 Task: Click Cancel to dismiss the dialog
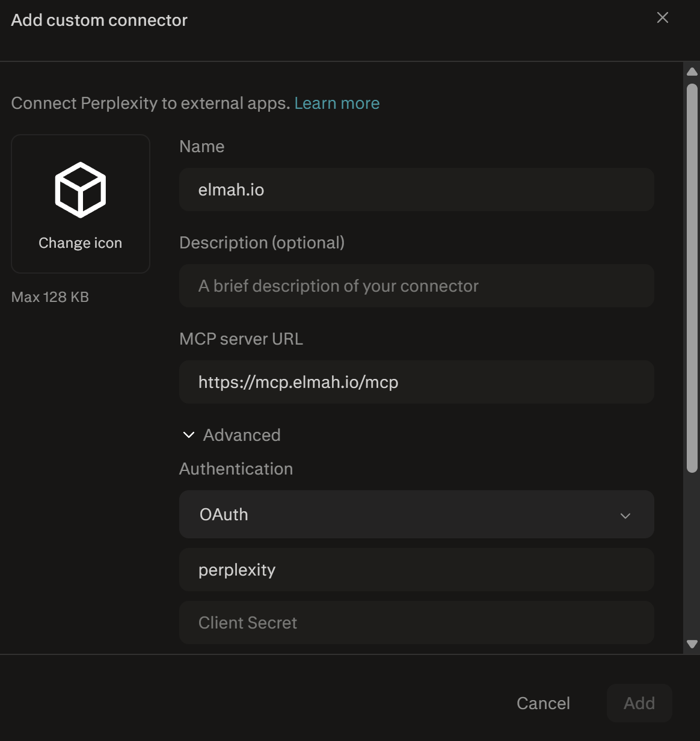(x=542, y=703)
